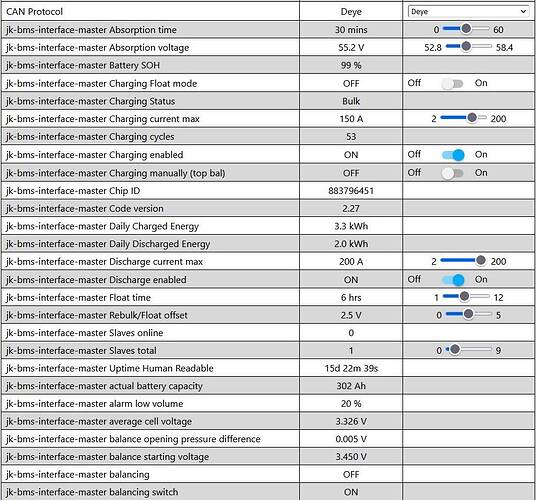The width and height of the screenshot is (537, 500).
Task: Toggle the Charging enabled switch
Action: click(453, 155)
